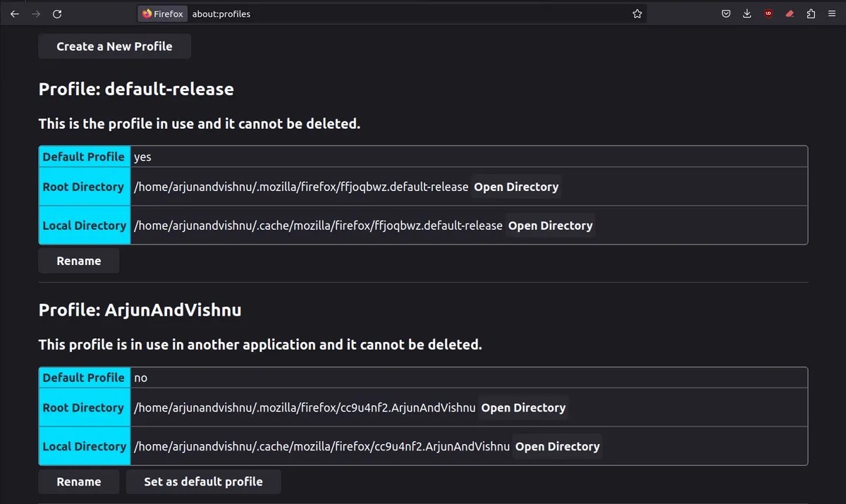Reload the about:profiles page
Image resolution: width=846 pixels, height=504 pixels.
pyautogui.click(x=57, y=14)
